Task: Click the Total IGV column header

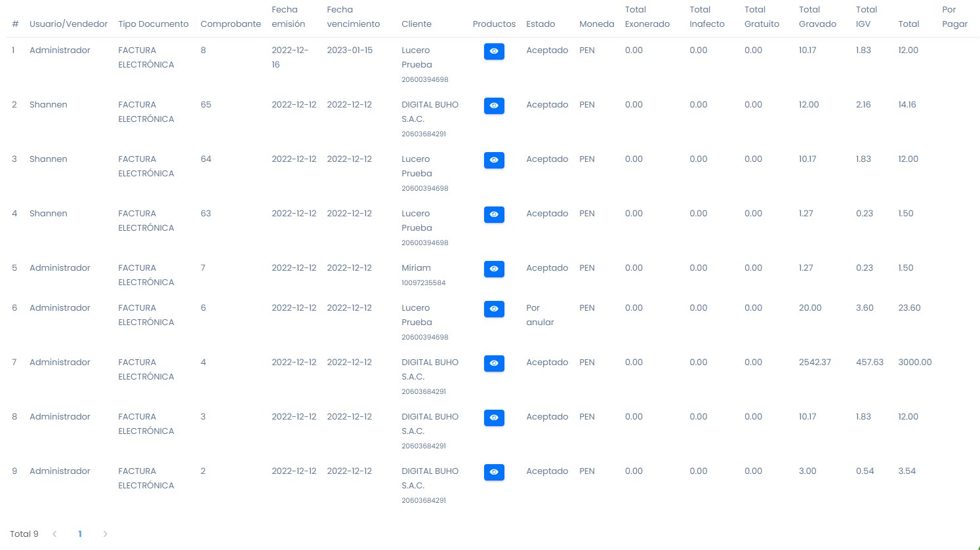Action: [866, 17]
